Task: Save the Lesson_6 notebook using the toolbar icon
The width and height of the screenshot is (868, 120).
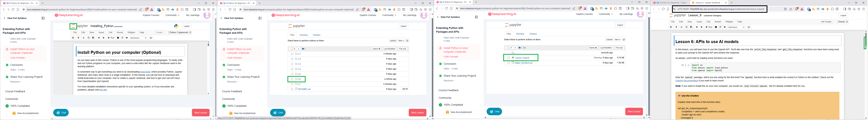Action: pyautogui.click(x=671, y=27)
